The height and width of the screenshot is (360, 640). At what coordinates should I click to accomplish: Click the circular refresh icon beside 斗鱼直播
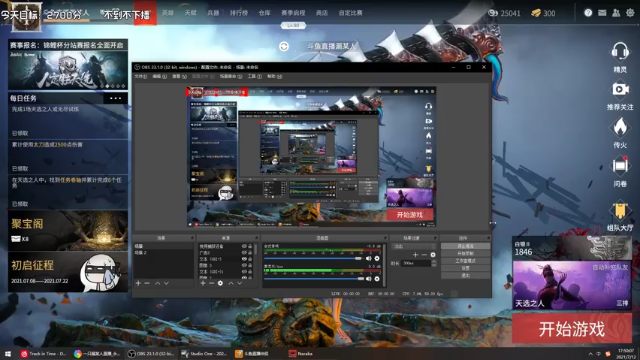(x=284, y=46)
